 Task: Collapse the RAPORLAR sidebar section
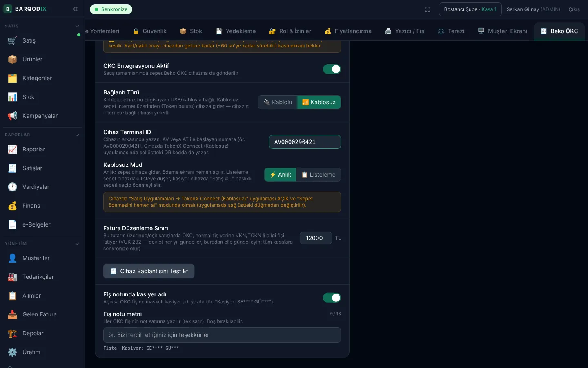[x=77, y=135]
